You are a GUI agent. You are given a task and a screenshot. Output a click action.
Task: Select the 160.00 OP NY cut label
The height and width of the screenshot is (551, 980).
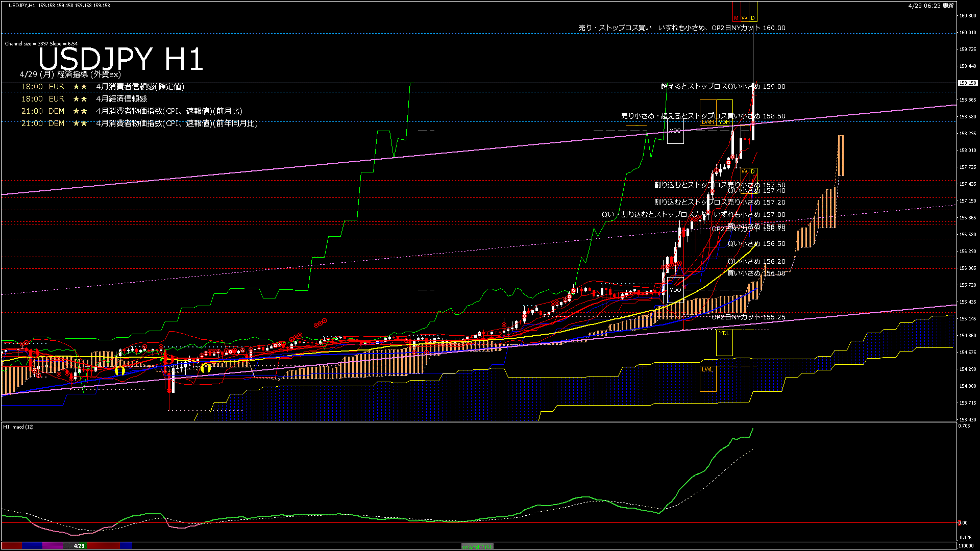[682, 28]
